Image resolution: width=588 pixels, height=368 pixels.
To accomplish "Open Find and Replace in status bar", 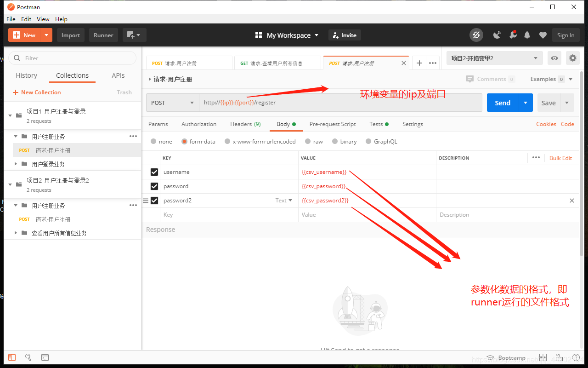I will coord(28,357).
